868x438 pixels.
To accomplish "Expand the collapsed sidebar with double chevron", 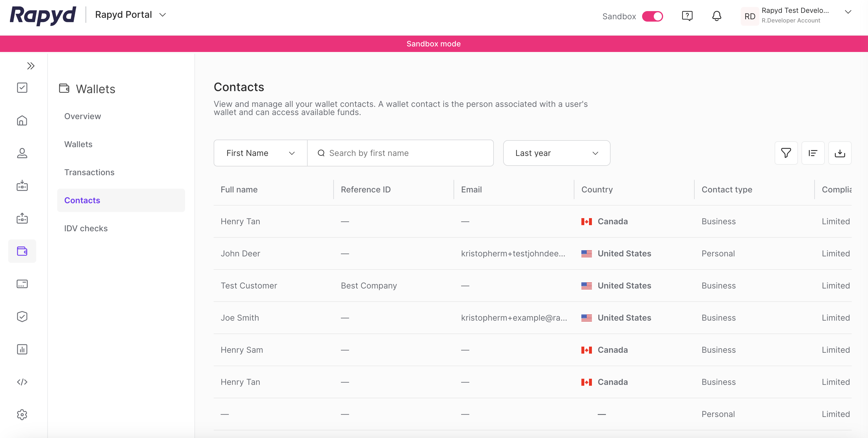I will 31,66.
